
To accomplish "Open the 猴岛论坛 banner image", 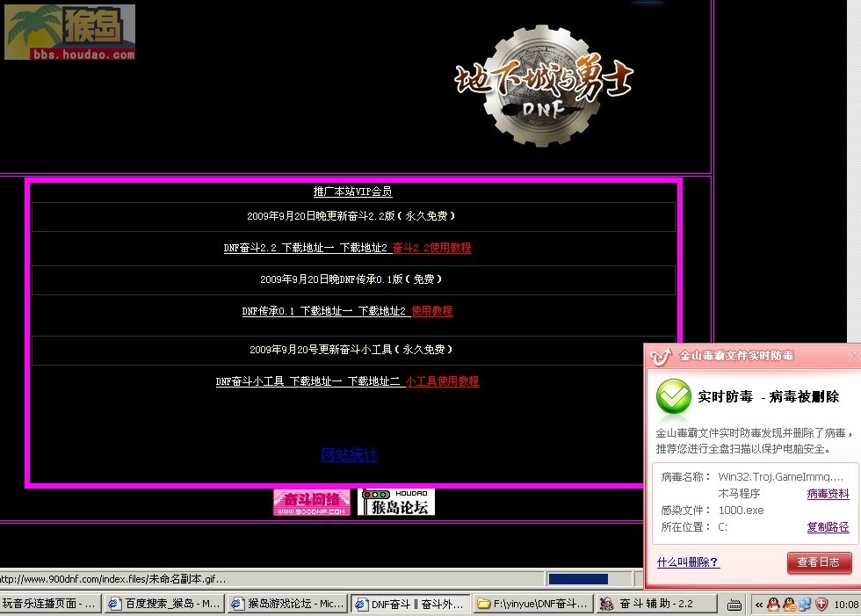I will (396, 502).
